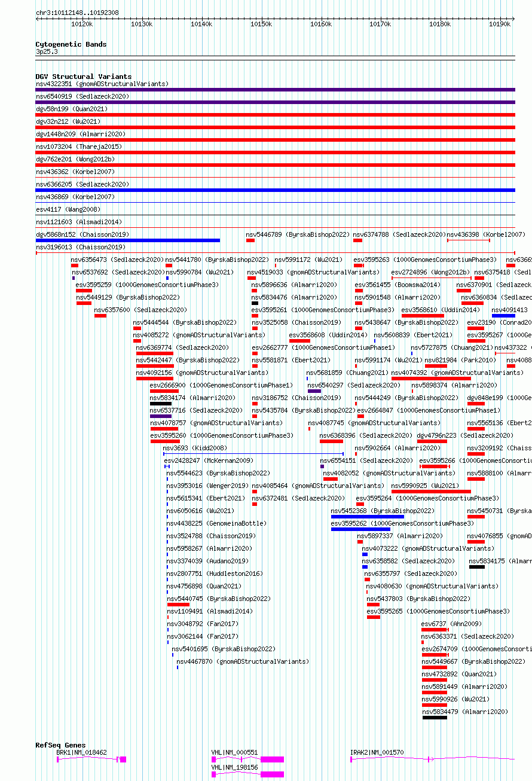The width and height of the screenshot is (532, 781).
Task: Click the black bar under nsv5834479 (Almarri2020)
Action: pos(435,718)
